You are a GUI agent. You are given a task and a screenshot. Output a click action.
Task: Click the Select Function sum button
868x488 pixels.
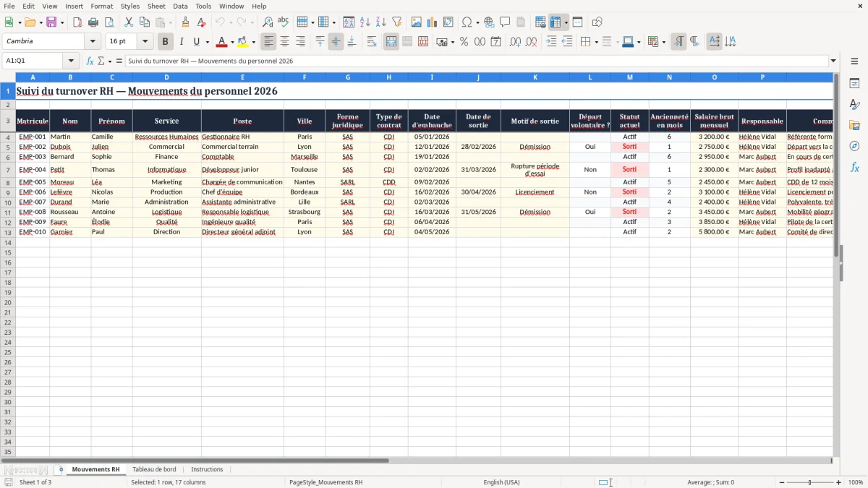[x=101, y=61]
